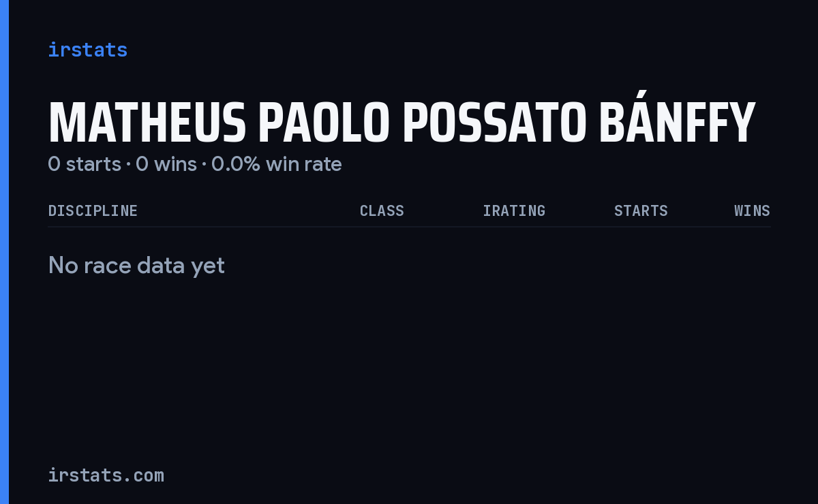The width and height of the screenshot is (818, 504).
Task: Click the 0.0% win rate stat
Action: (276, 164)
